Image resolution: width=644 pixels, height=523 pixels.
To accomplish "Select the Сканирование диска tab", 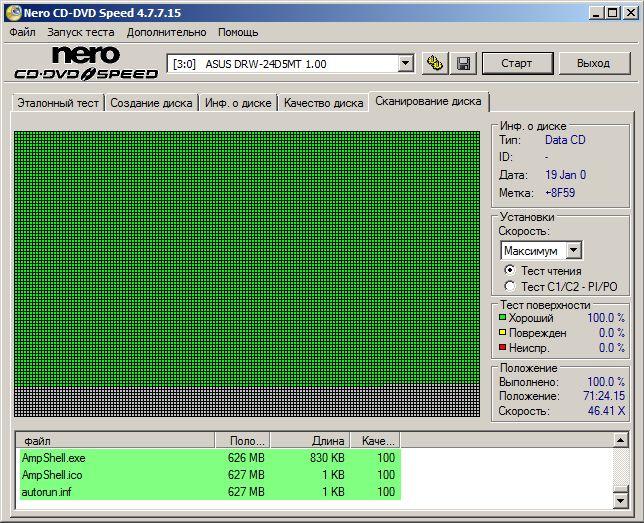I will [428, 101].
